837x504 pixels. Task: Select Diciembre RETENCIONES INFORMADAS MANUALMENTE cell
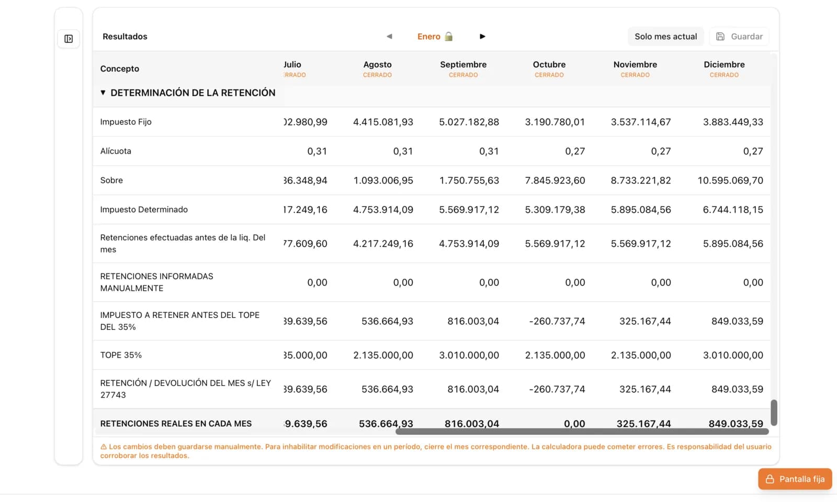click(x=752, y=283)
